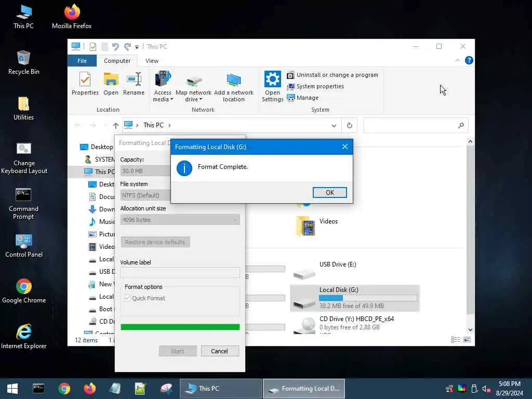The height and width of the screenshot is (399, 532).
Task: Select Music in the navigation tree
Action: coord(101,221)
